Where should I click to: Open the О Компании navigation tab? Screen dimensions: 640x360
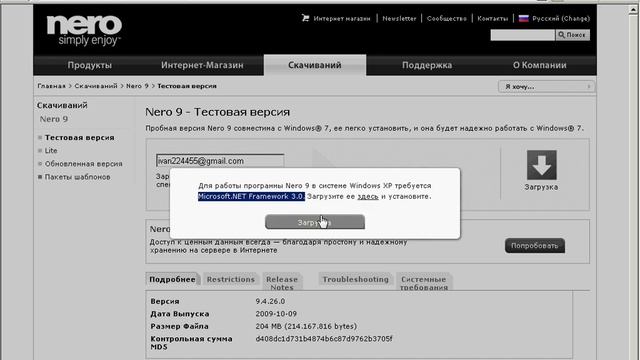point(540,65)
